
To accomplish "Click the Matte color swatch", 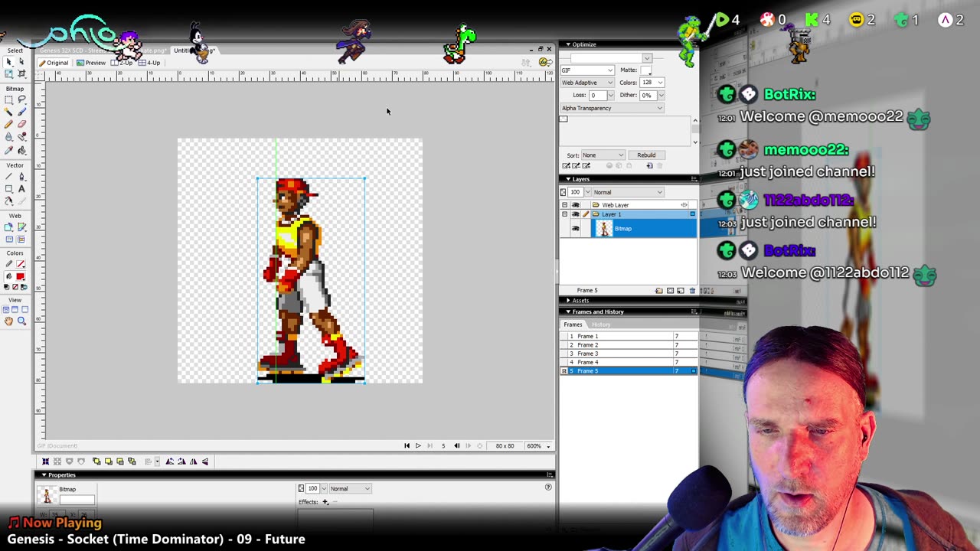I will click(x=645, y=70).
